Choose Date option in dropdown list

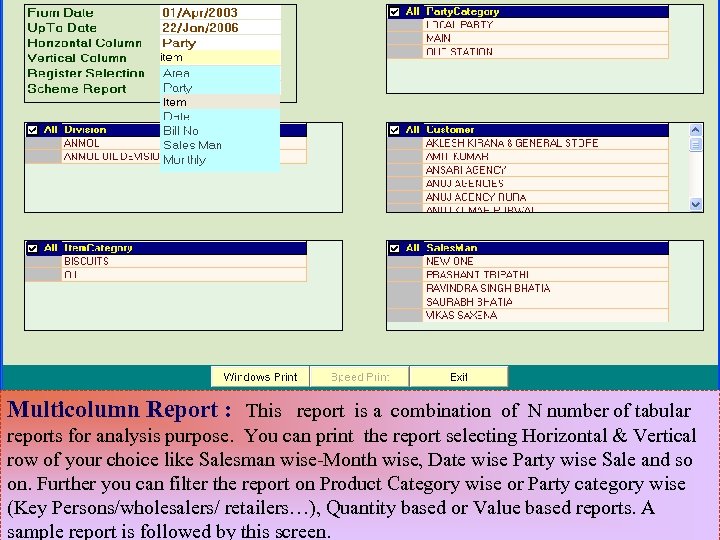pos(220,116)
